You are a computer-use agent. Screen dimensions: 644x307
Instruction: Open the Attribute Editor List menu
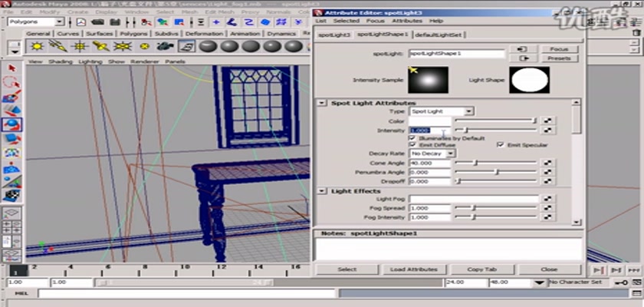(x=320, y=21)
